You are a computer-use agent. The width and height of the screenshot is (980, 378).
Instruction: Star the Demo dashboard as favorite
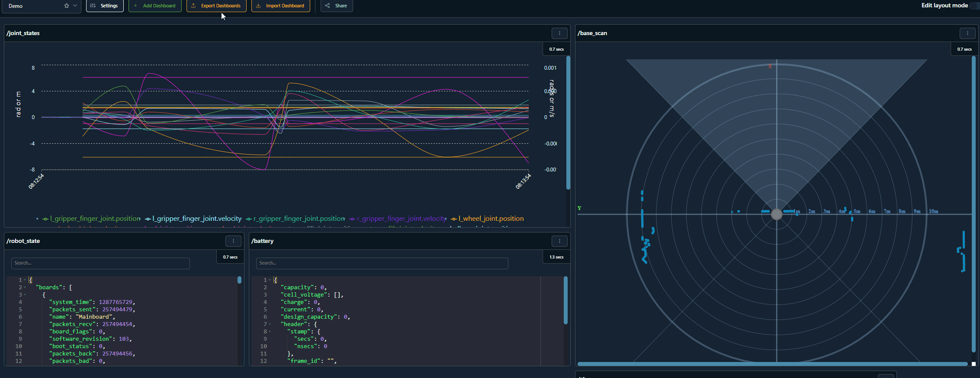click(66, 6)
